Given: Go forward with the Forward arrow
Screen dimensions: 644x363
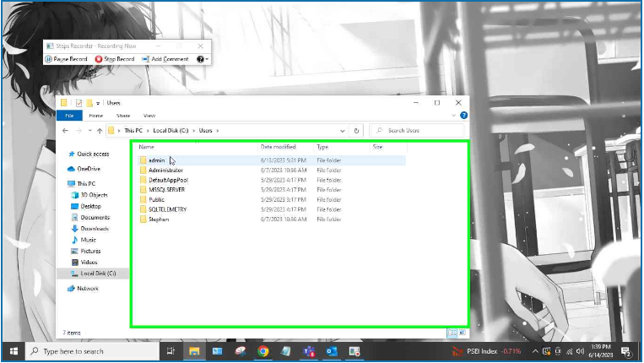Looking at the screenshot, I should (x=78, y=131).
